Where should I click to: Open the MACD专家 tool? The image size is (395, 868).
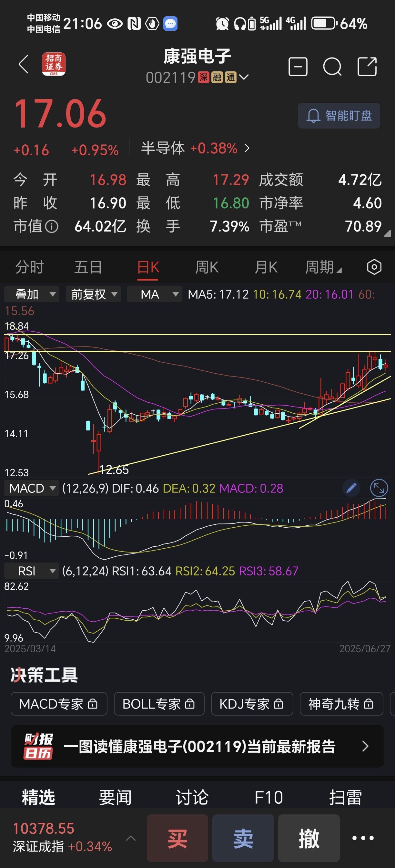[59, 704]
